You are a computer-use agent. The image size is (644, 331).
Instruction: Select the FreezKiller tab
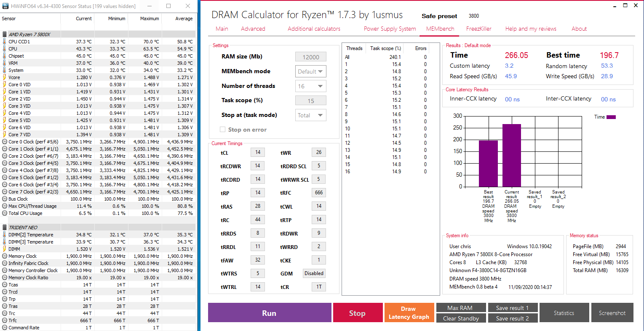(x=479, y=29)
